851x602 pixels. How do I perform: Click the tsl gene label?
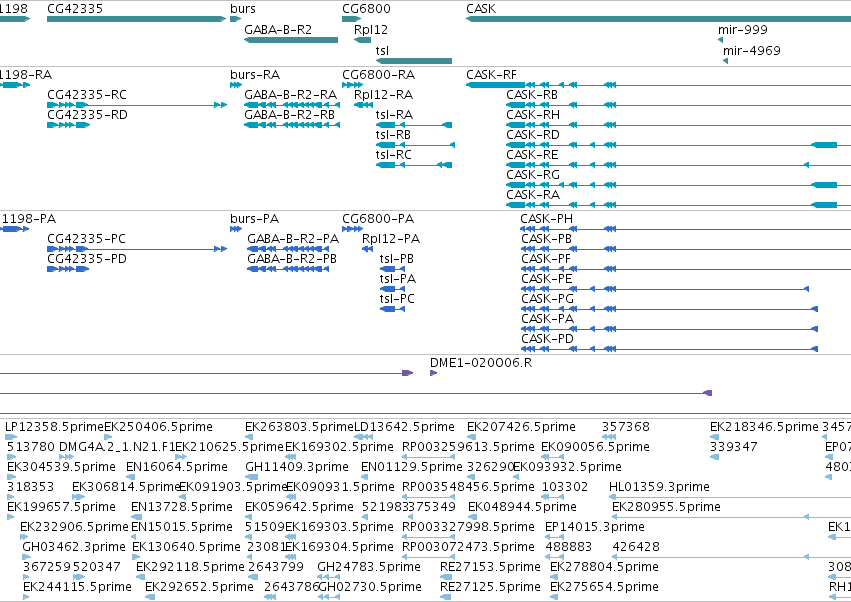click(x=382, y=50)
